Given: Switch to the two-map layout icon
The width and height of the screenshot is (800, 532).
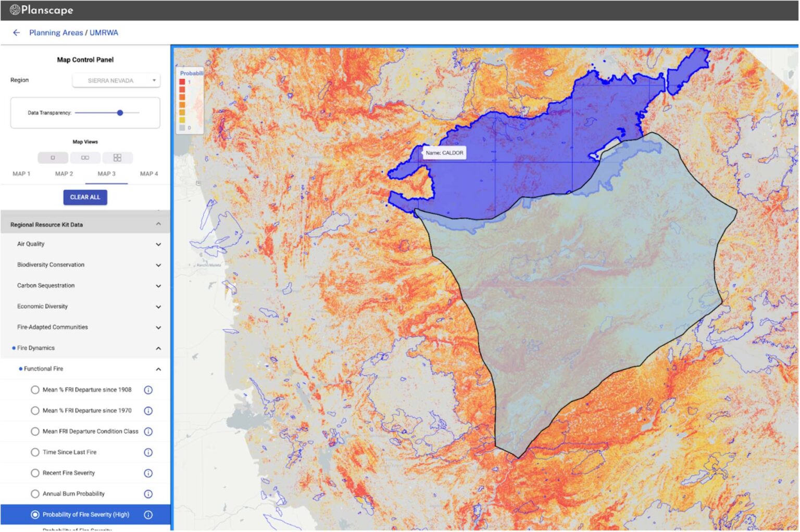Looking at the screenshot, I should tap(85, 157).
